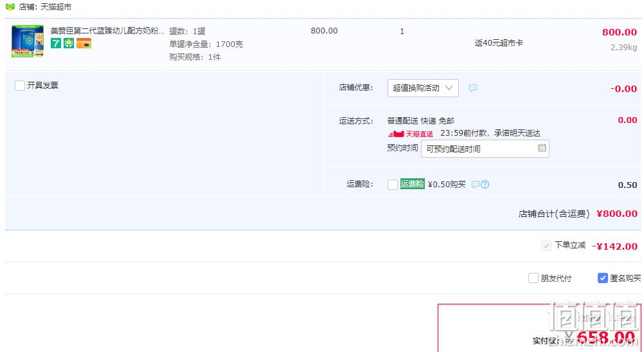This screenshot has width=644, height=352.
Task: Click the 23:59前付款 delivery promise text
Action: [x=490, y=133]
